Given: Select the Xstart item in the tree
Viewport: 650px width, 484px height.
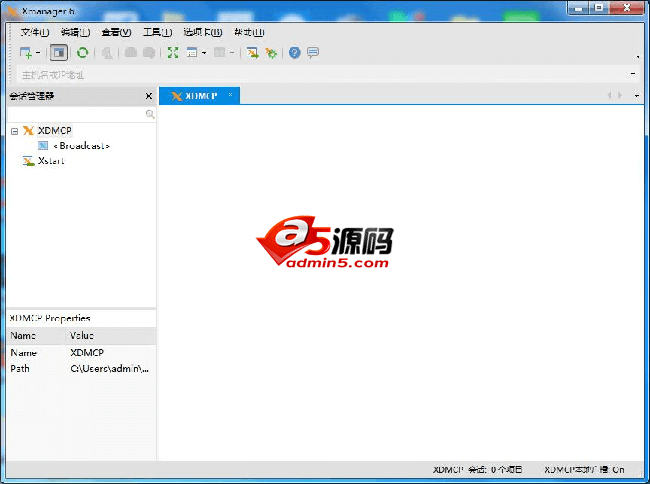Looking at the screenshot, I should pyautogui.click(x=51, y=161).
